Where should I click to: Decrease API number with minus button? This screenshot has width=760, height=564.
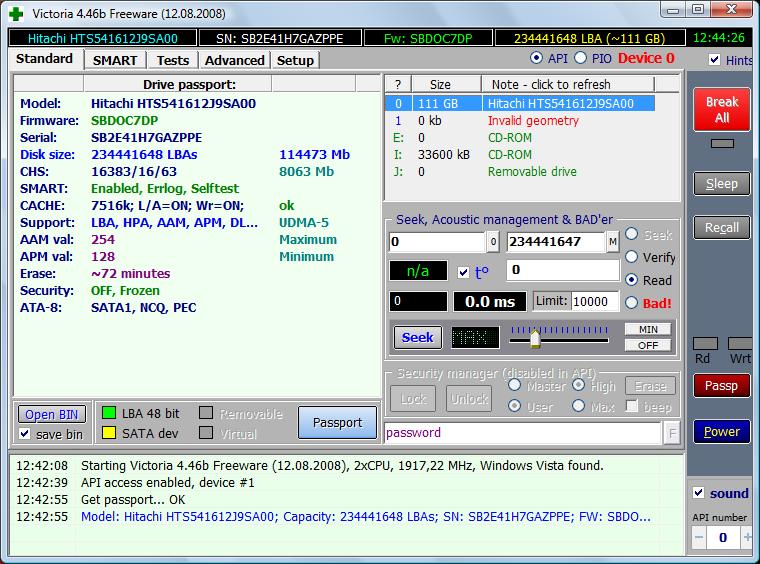tap(699, 537)
